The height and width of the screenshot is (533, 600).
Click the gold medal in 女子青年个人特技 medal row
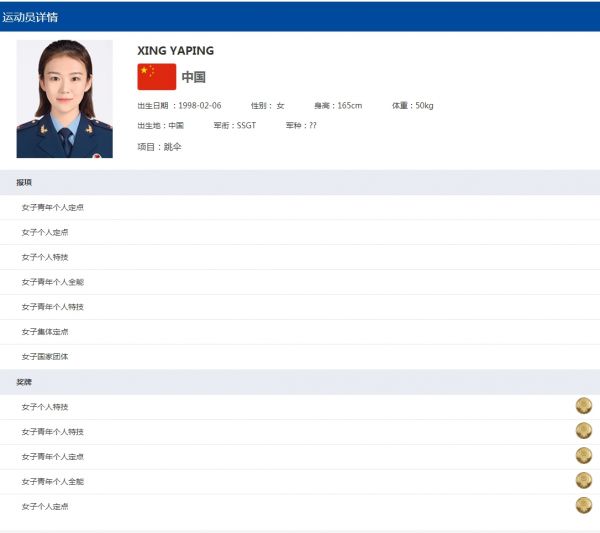pos(584,431)
